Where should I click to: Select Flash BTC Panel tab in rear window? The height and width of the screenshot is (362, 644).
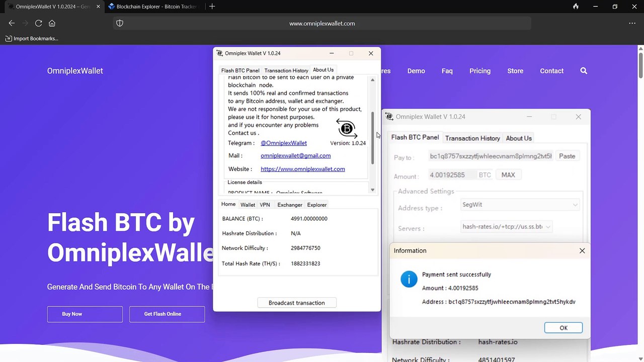(415, 137)
